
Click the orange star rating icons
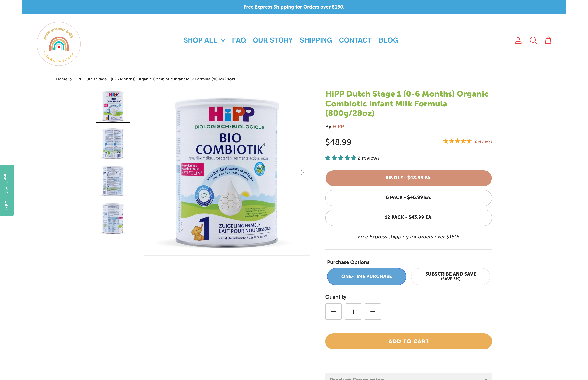(x=457, y=141)
